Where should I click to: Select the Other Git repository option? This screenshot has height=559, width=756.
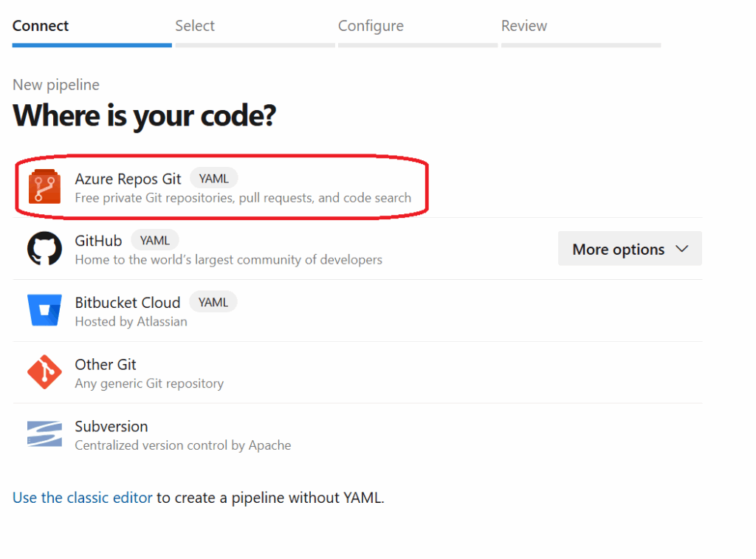pos(106,365)
